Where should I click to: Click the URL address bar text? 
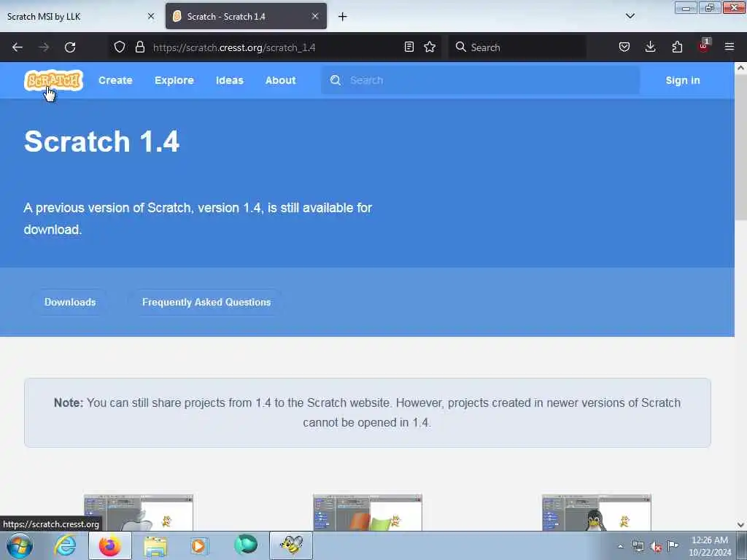pyautogui.click(x=234, y=47)
